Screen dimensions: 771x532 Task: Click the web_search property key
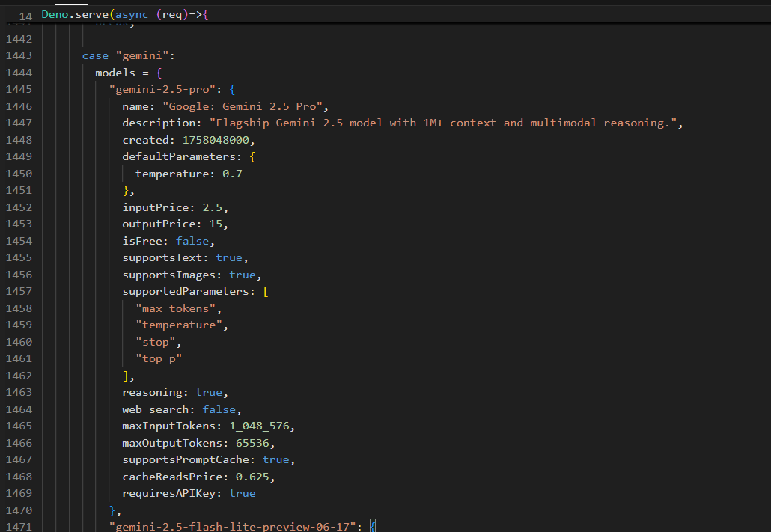(x=156, y=409)
